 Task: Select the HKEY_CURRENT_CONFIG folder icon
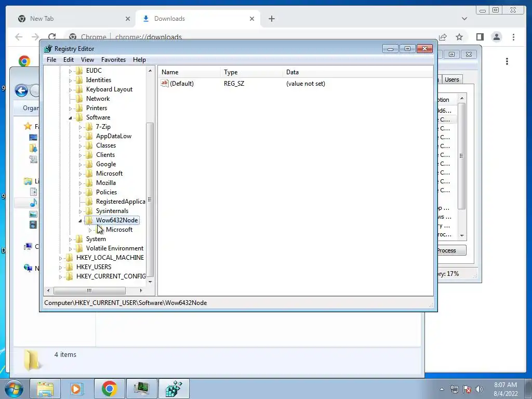tap(70, 276)
